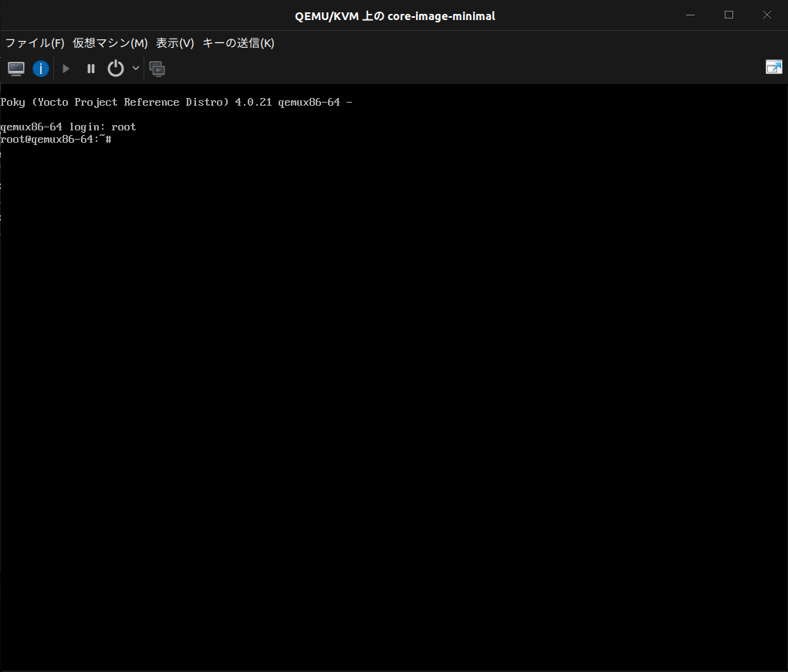Open the 表示(V) menu

175,43
